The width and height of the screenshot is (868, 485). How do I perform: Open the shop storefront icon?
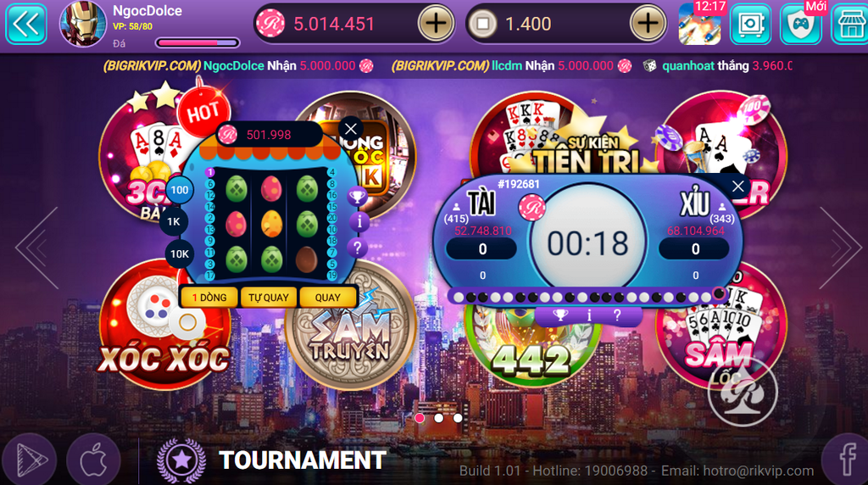850,24
